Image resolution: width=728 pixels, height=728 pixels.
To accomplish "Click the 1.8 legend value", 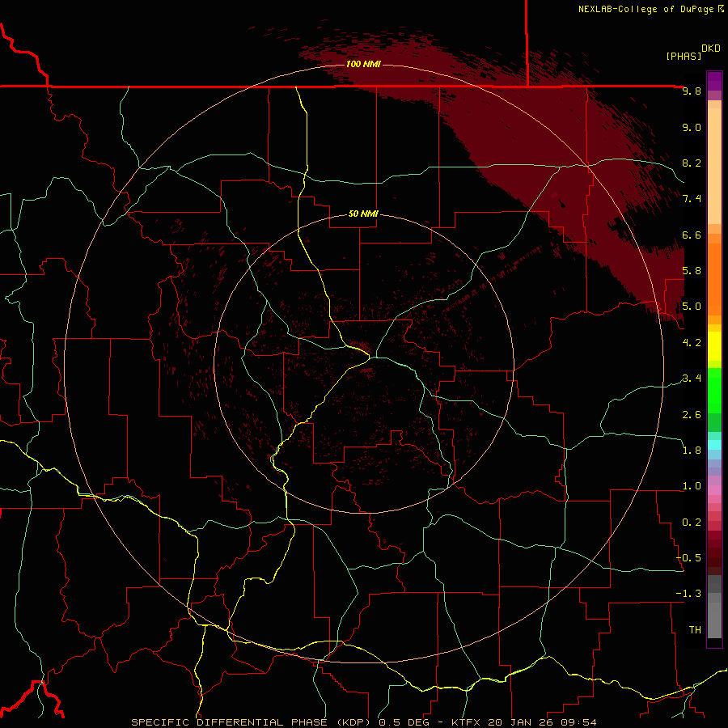I will pos(692,451).
